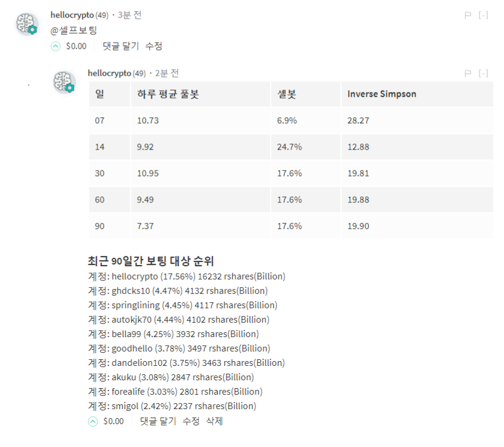Collapse the reply posted 2분 전
The image size is (504, 447).
point(483,73)
